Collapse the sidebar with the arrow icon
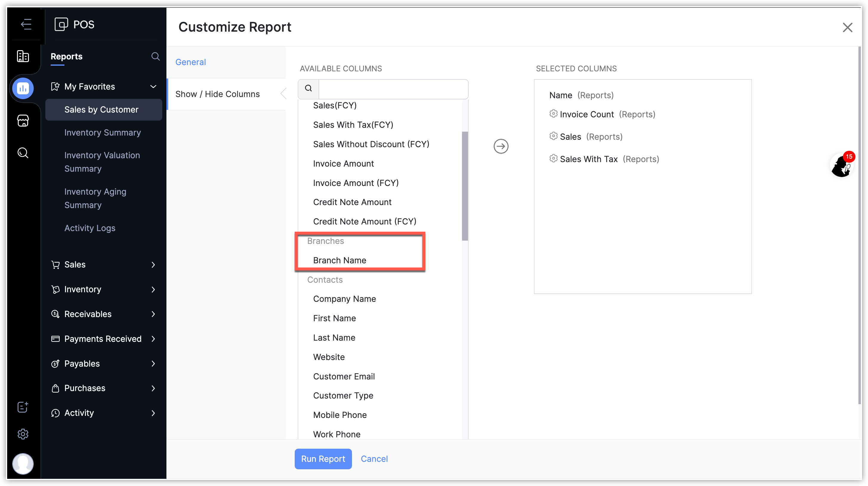The width and height of the screenshot is (868, 486). (x=26, y=24)
